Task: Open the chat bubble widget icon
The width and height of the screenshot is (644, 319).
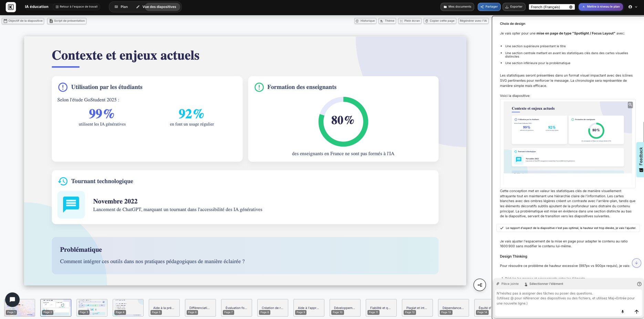Action: tap(12, 300)
